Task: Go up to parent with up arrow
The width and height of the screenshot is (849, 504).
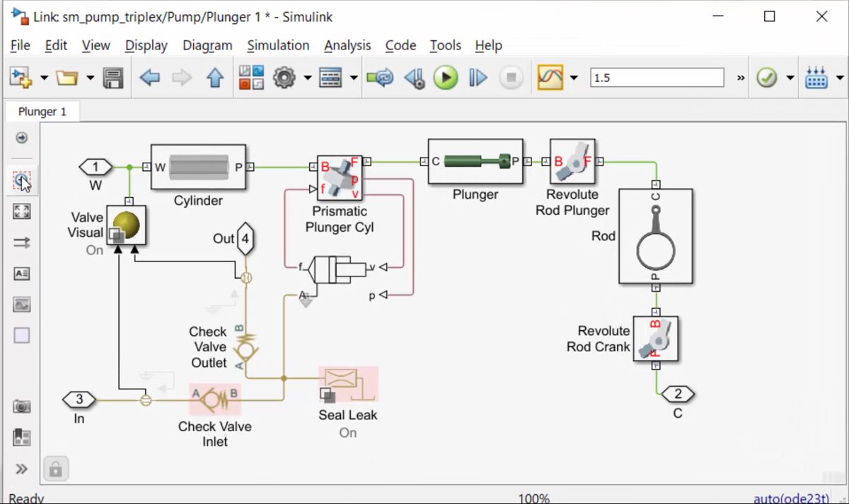Action: pos(215,78)
